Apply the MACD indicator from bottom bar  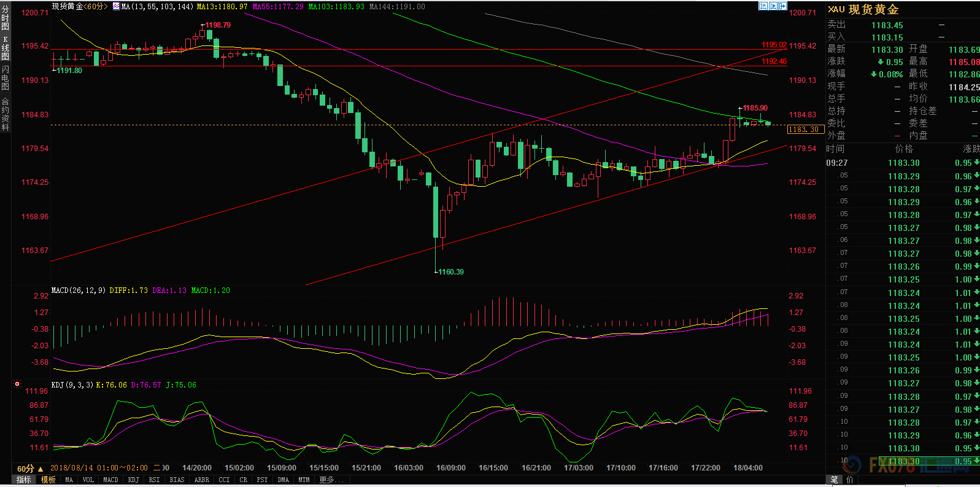click(x=110, y=480)
